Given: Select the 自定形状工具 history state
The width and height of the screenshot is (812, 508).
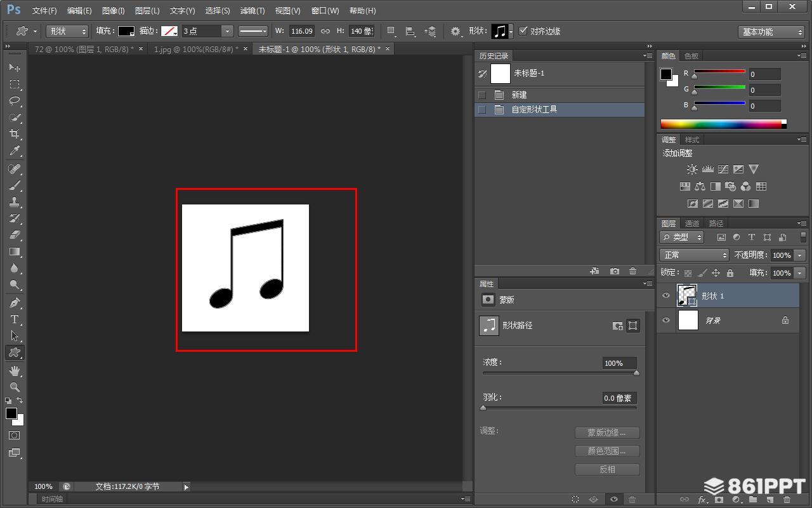Looking at the screenshot, I should tap(560, 109).
